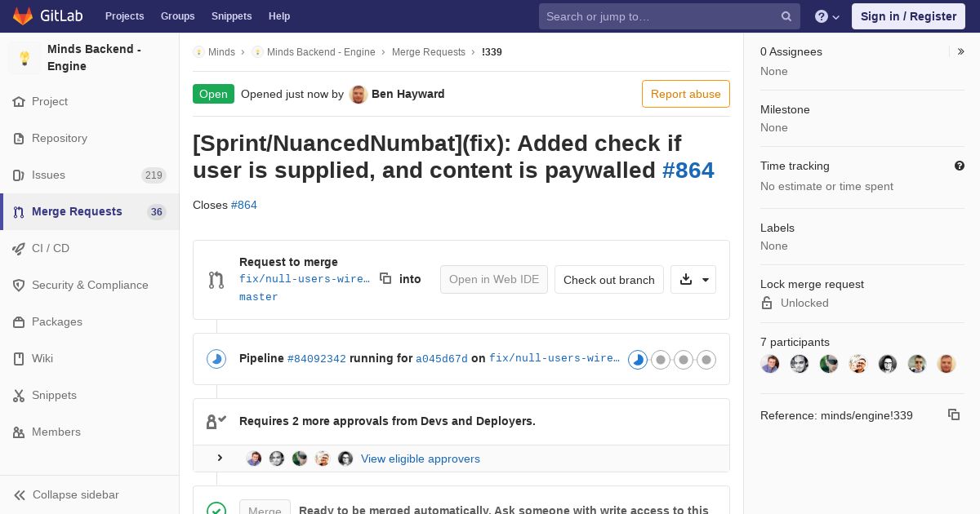Click the first running pipeline stage icon
This screenshot has height=514, width=980.
[x=638, y=359]
